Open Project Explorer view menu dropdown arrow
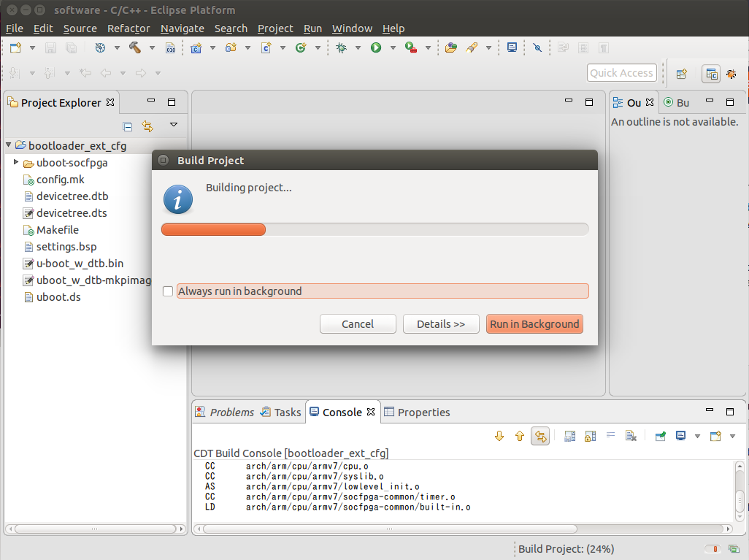The image size is (749, 560). tap(174, 125)
